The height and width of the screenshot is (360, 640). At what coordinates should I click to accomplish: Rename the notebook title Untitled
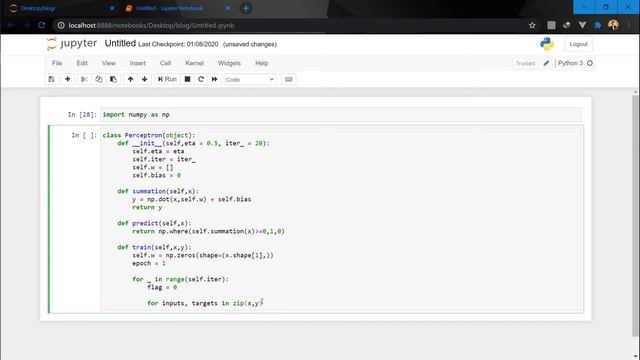120,43
